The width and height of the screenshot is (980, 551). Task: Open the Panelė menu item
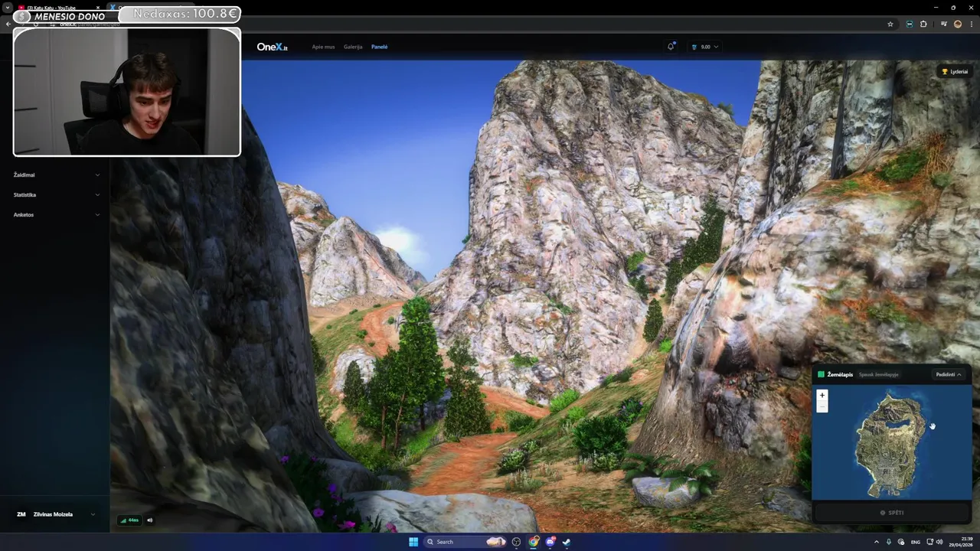pos(379,47)
